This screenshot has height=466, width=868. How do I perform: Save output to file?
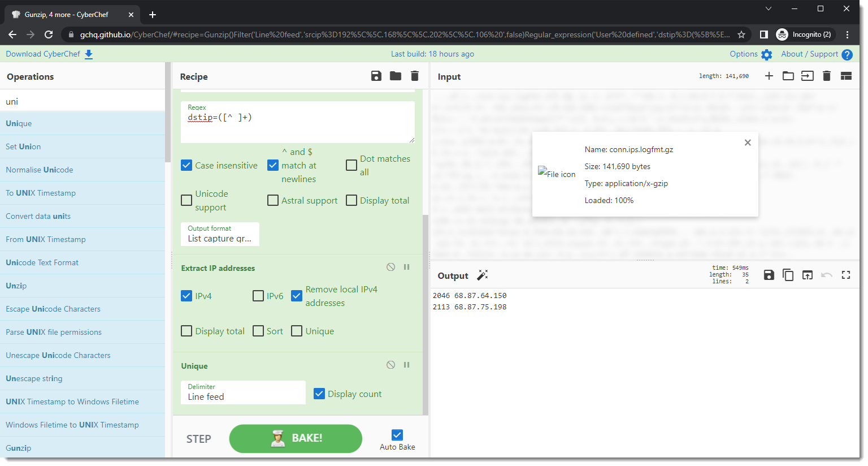coord(769,275)
